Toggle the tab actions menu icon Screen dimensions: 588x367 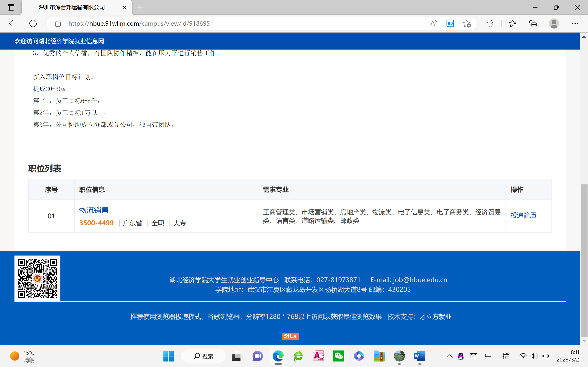pyautogui.click(x=11, y=7)
